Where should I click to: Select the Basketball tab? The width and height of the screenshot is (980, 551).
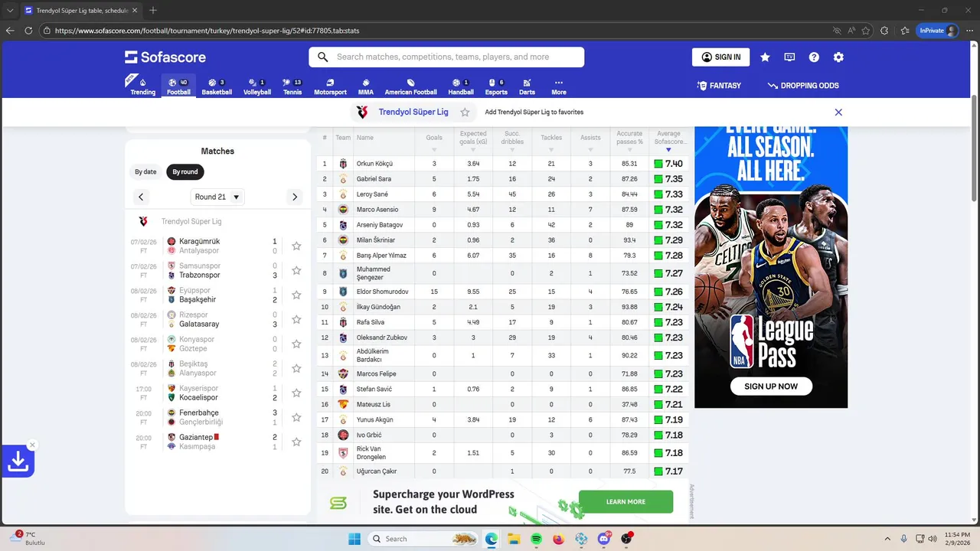point(217,86)
